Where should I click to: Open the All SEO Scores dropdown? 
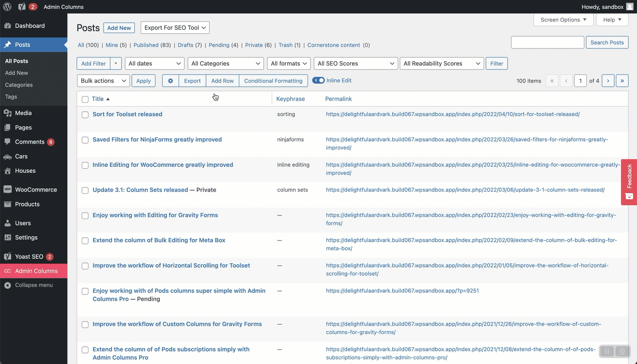356,64
